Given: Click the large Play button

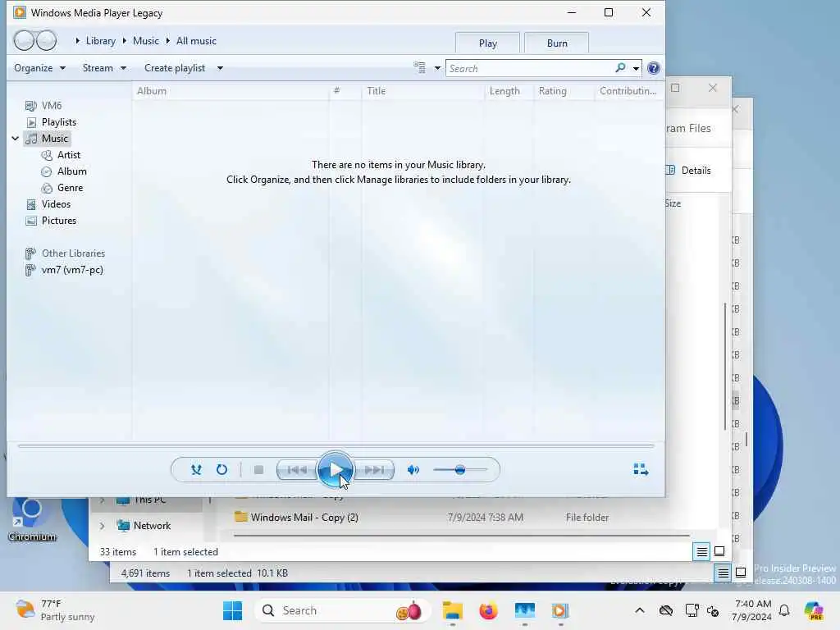Looking at the screenshot, I should [336, 470].
